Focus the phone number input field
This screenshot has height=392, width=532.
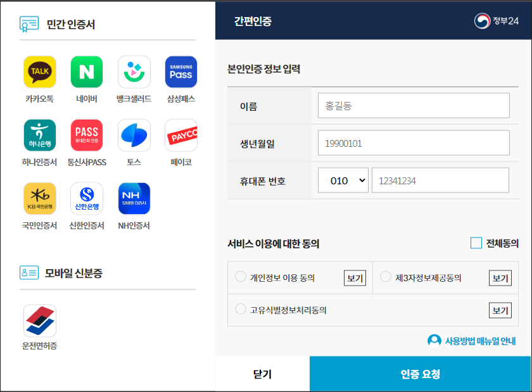440,180
